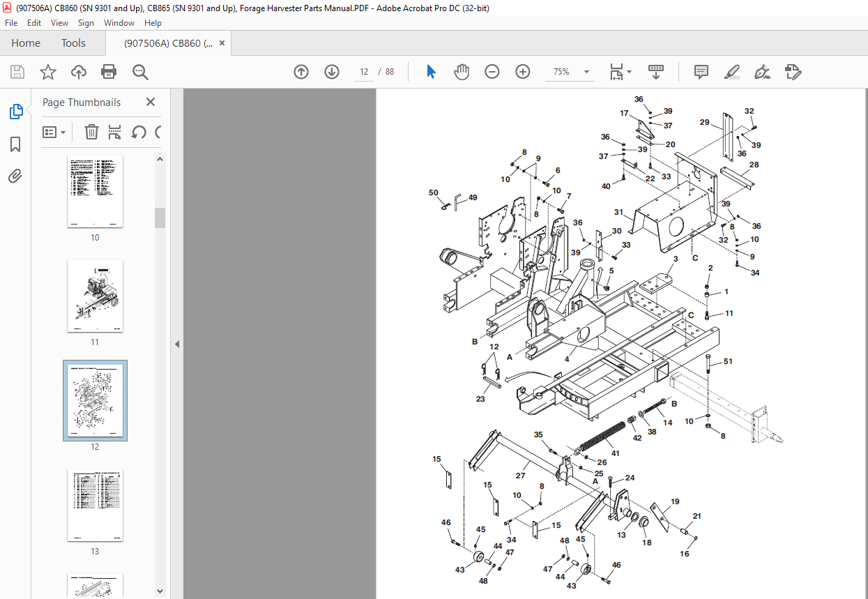Select the page 10 thumbnail

(x=95, y=192)
